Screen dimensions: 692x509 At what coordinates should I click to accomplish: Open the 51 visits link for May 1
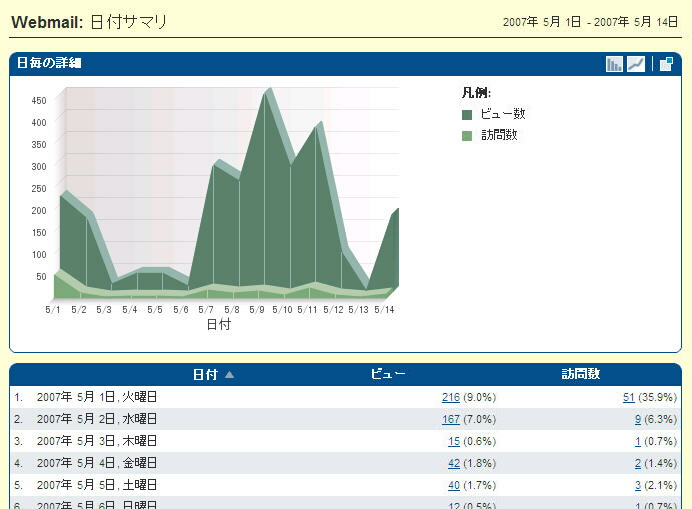coord(628,397)
